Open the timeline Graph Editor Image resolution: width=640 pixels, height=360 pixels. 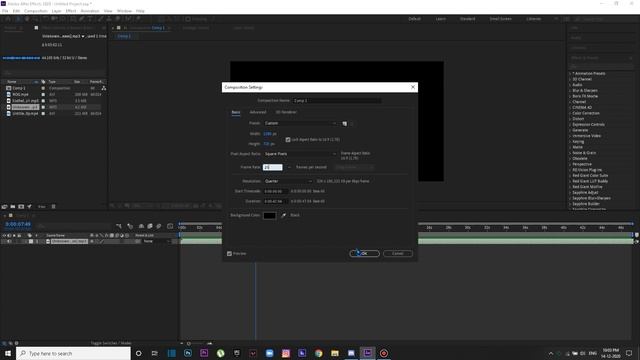click(x=170, y=226)
